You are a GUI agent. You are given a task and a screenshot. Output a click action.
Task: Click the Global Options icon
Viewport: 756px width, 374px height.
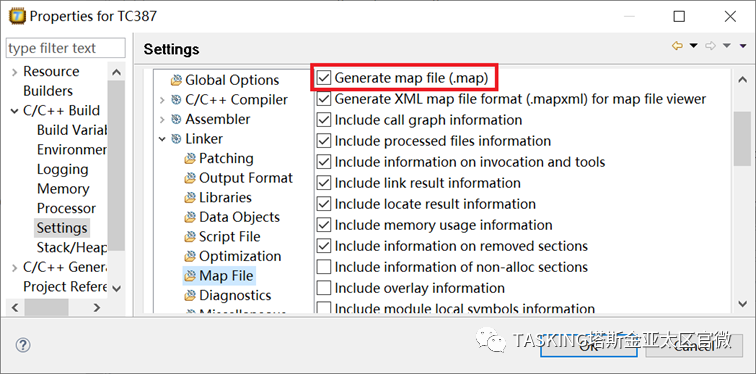pyautogui.click(x=176, y=80)
